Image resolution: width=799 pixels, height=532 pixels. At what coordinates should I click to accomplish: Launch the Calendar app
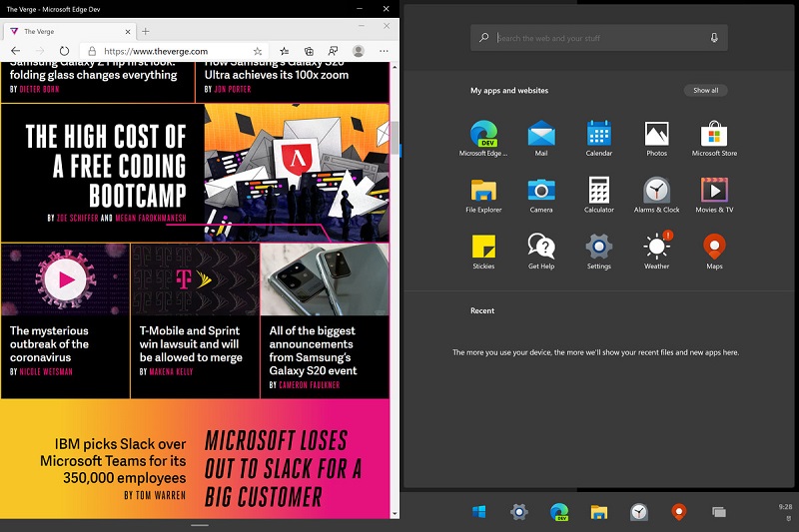click(598, 138)
